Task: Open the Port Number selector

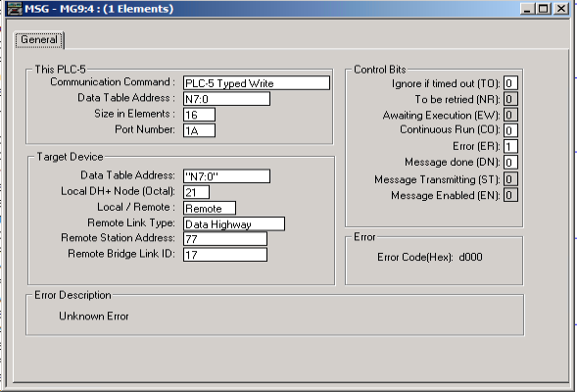Action: pyautogui.click(x=199, y=130)
